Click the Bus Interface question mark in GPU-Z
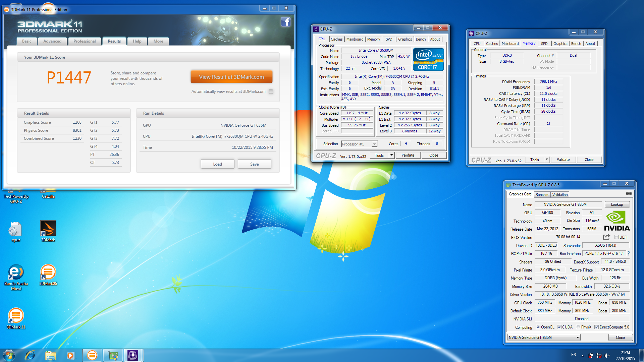The width and height of the screenshot is (644, 362). coord(629,254)
